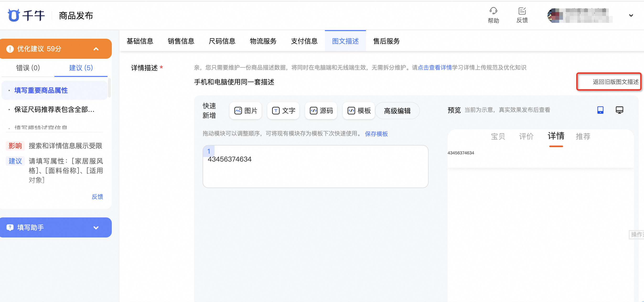Click the 影响 tag label
644x302 pixels.
pyautogui.click(x=15, y=146)
